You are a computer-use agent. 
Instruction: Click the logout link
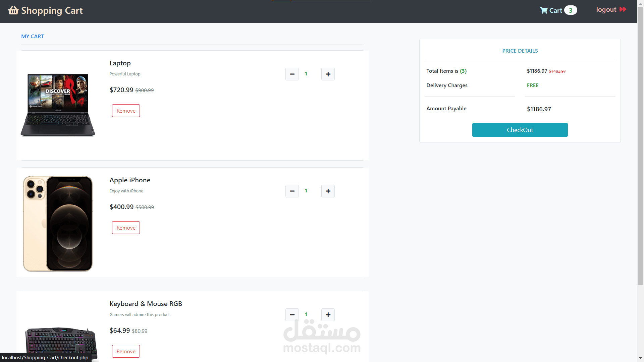point(606,10)
